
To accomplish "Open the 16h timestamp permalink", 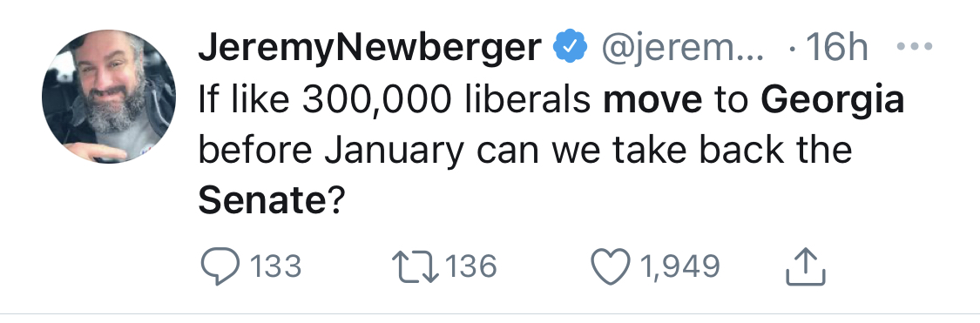I will 836,46.
